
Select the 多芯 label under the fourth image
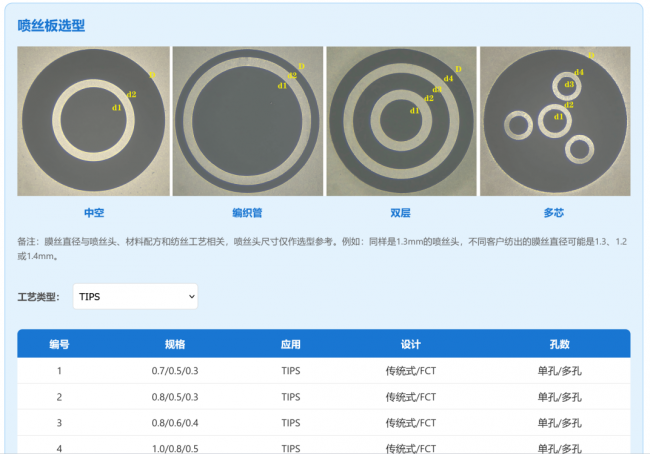pyautogui.click(x=555, y=213)
